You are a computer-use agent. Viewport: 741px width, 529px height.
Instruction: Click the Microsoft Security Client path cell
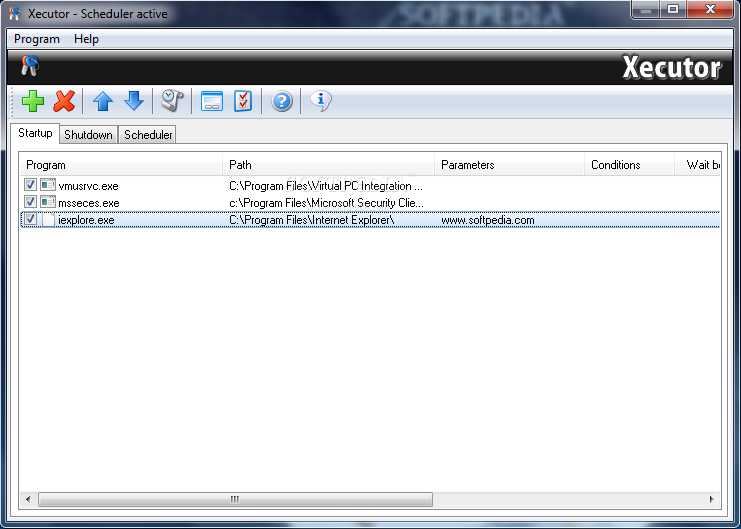coord(326,203)
